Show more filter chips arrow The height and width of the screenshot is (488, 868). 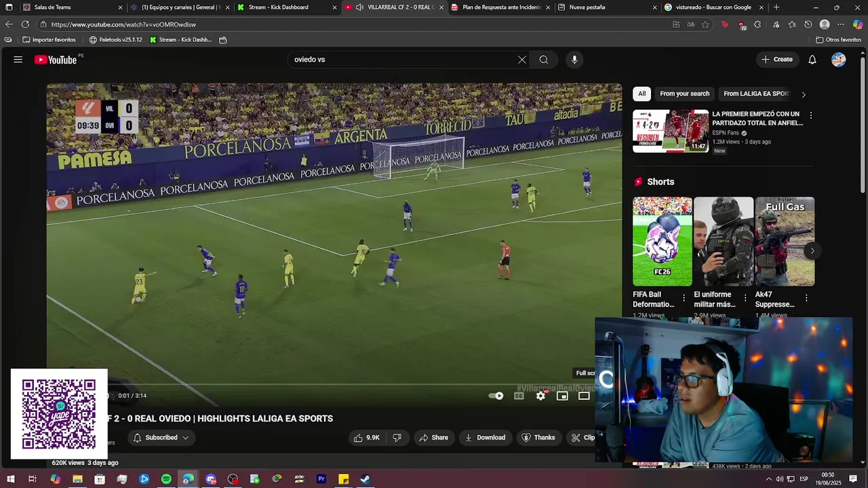tap(804, 94)
